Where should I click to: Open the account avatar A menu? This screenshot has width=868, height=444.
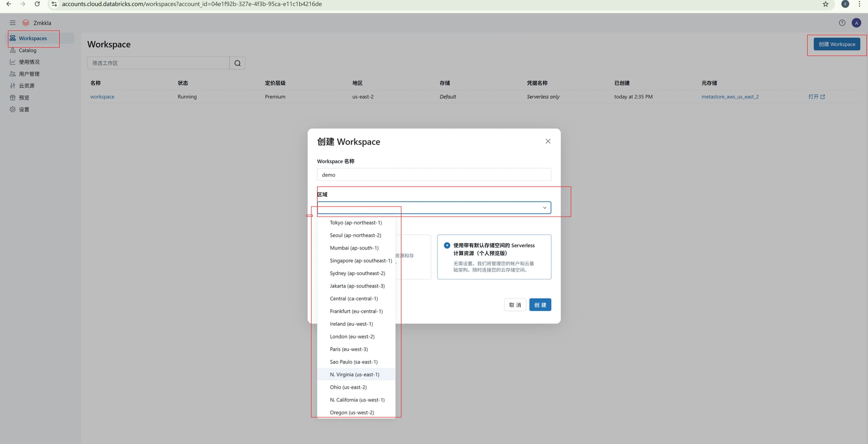856,23
